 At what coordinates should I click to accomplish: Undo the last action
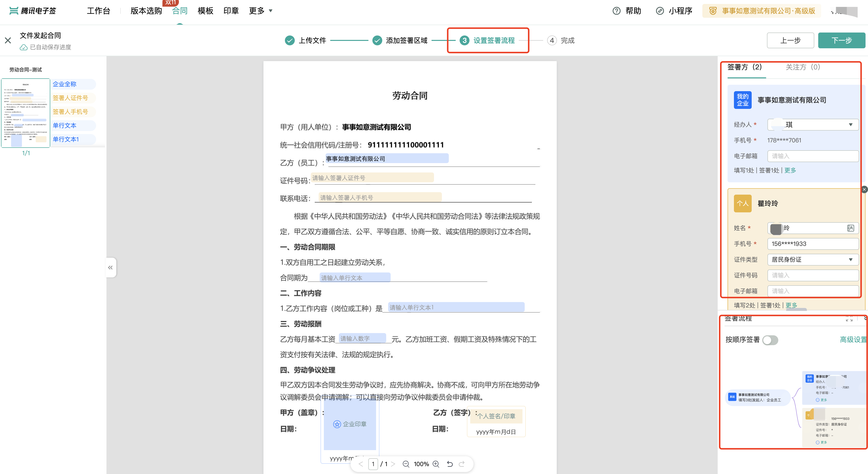[x=450, y=464]
